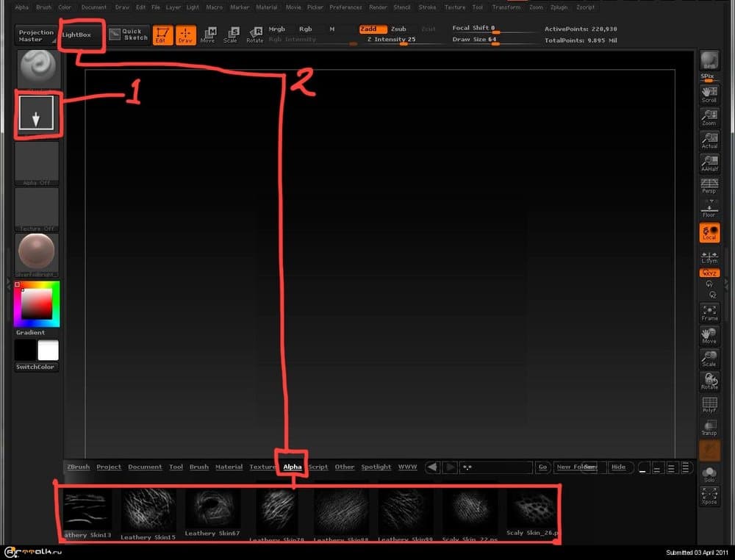
Task: Click the LightBox button
Action: click(x=77, y=35)
